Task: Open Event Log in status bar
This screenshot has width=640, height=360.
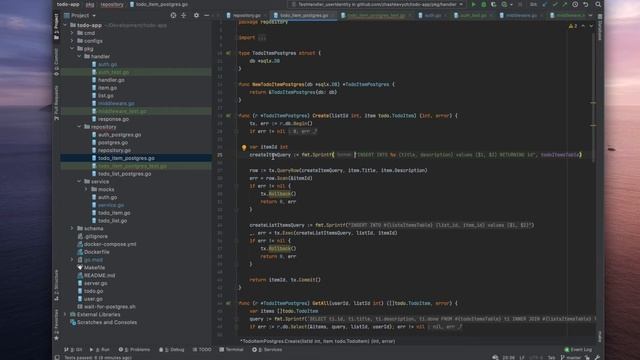Action: point(578,350)
